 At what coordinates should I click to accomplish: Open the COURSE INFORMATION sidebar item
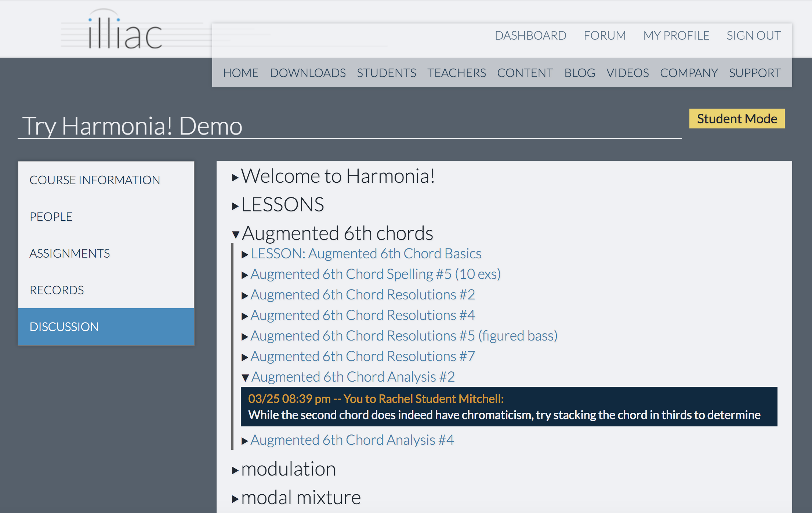[x=95, y=180]
